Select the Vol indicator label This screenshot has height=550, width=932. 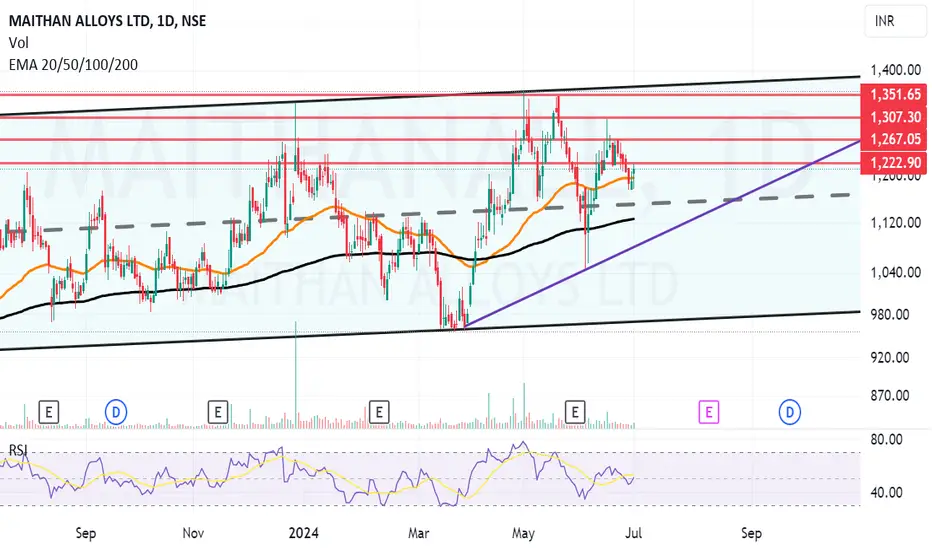[x=18, y=43]
